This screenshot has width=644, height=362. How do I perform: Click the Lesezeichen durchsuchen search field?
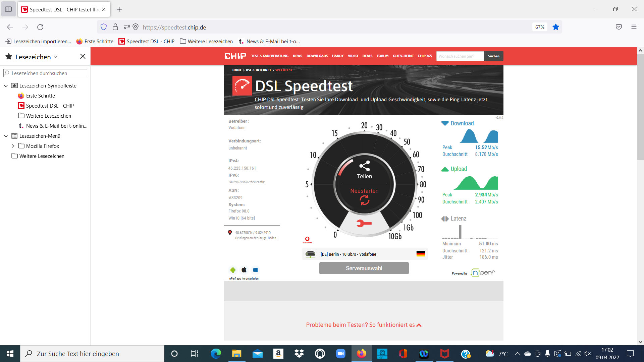tap(45, 73)
